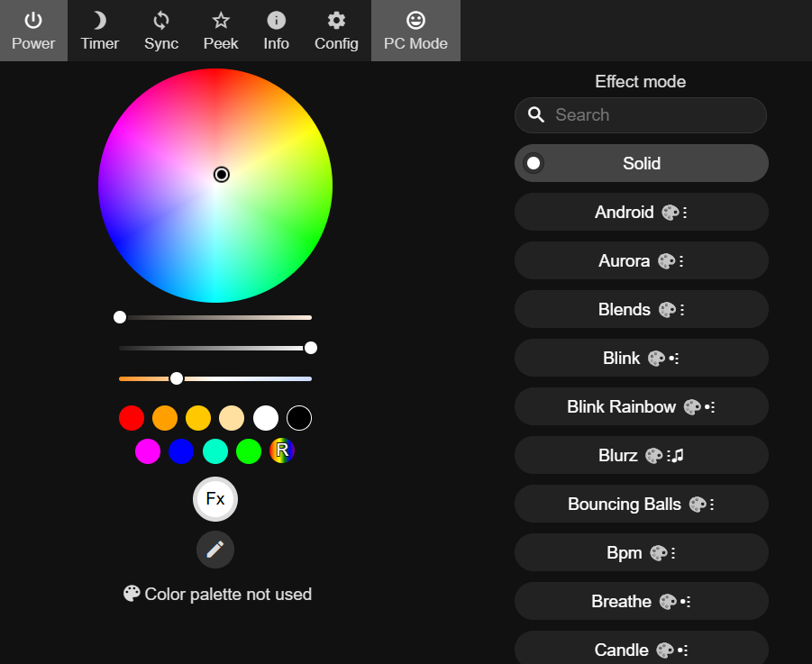This screenshot has width=812, height=664.
Task: Click the Fx color slot button
Action: [x=215, y=499]
